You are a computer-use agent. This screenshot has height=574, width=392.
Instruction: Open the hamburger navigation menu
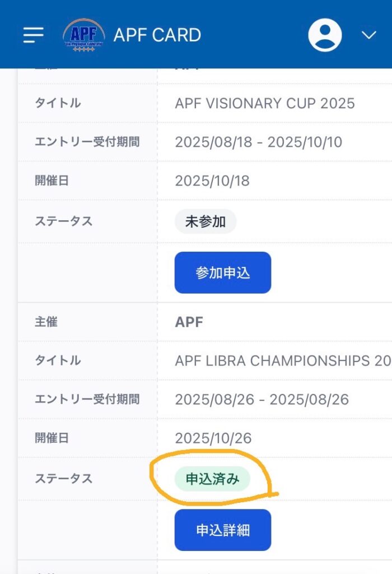coord(34,35)
